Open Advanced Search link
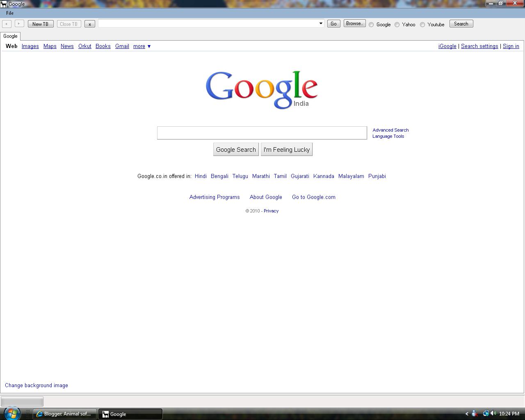The width and height of the screenshot is (525, 420). [x=390, y=130]
